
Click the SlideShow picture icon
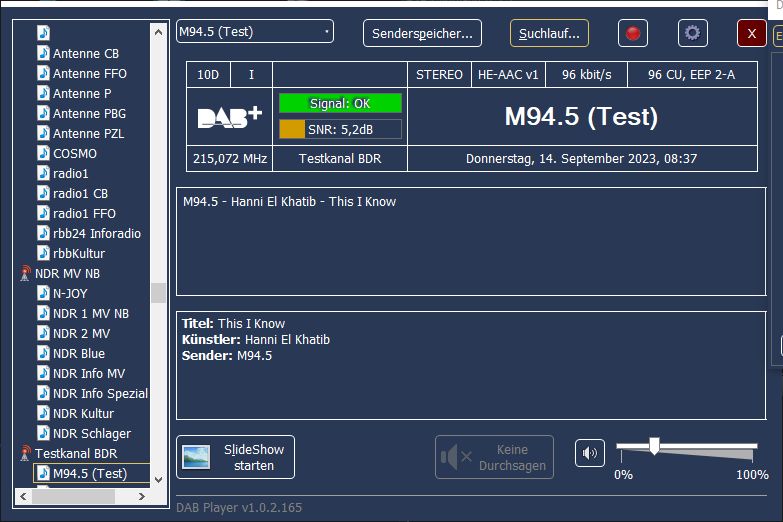(196, 457)
